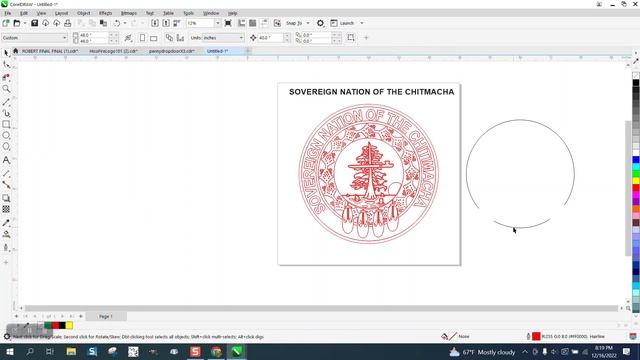Select the Pick tool in the toolbox

[6, 53]
